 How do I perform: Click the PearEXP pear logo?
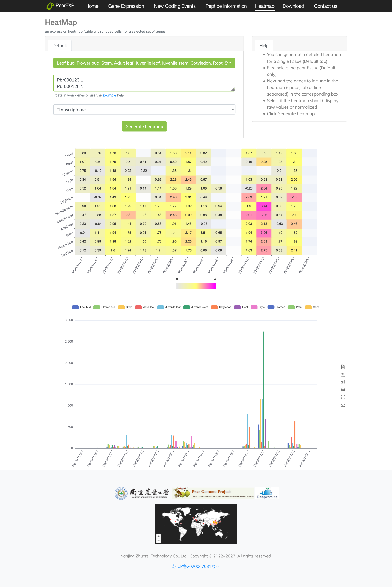pos(50,6)
